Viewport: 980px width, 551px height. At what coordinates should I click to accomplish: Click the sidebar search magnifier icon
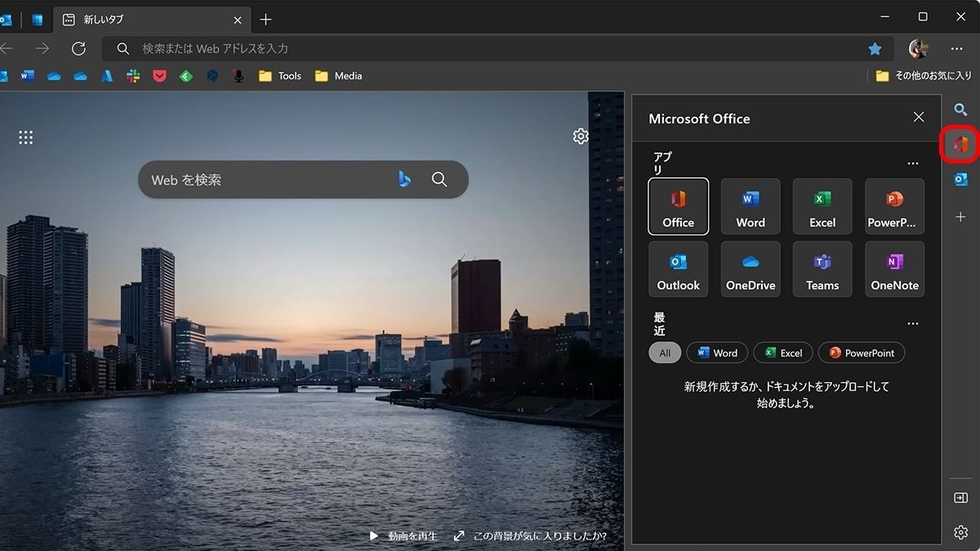click(960, 110)
